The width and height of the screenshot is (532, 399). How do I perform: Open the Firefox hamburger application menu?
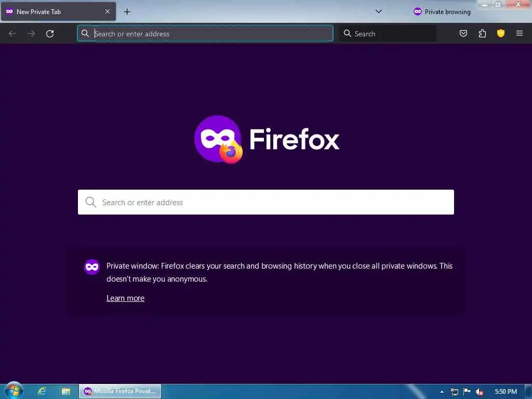520,33
